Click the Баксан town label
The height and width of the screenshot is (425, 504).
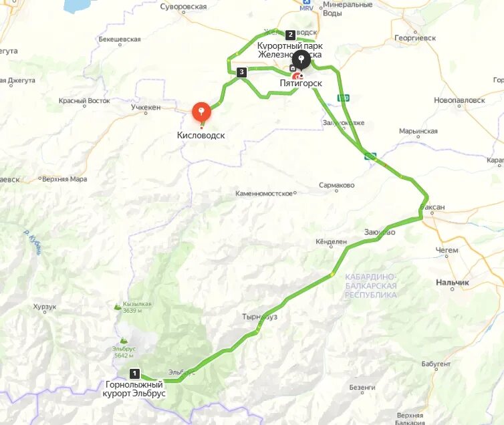coord(433,207)
